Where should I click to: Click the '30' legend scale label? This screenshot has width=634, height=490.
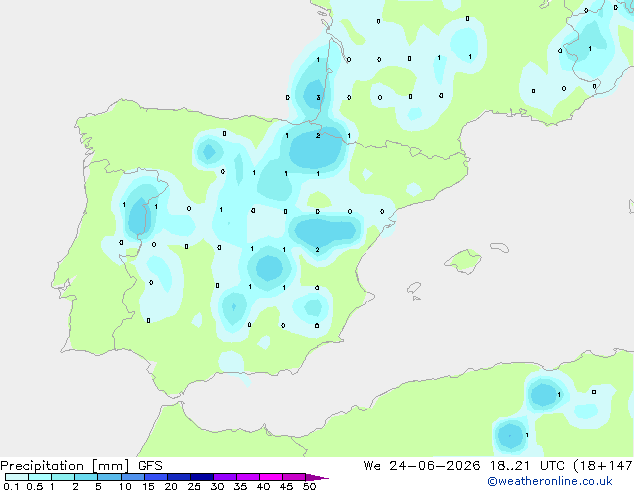click(x=217, y=486)
